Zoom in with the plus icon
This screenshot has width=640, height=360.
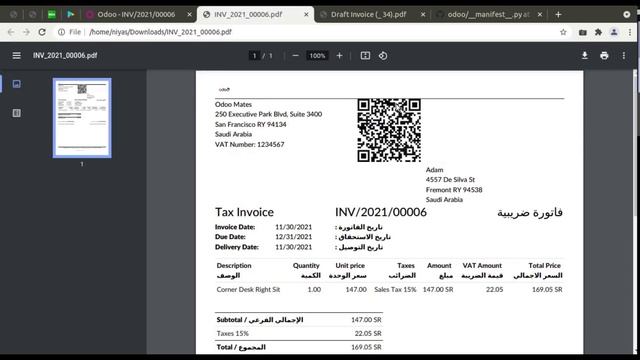(339, 56)
